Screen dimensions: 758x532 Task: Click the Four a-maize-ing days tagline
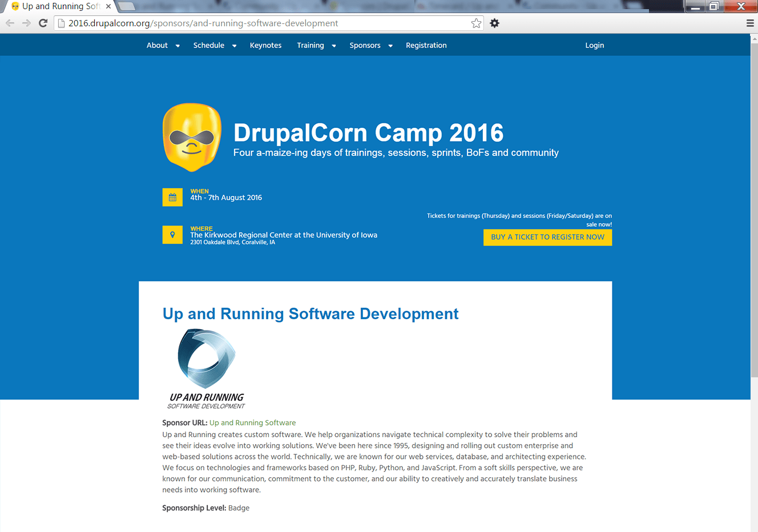pos(396,153)
